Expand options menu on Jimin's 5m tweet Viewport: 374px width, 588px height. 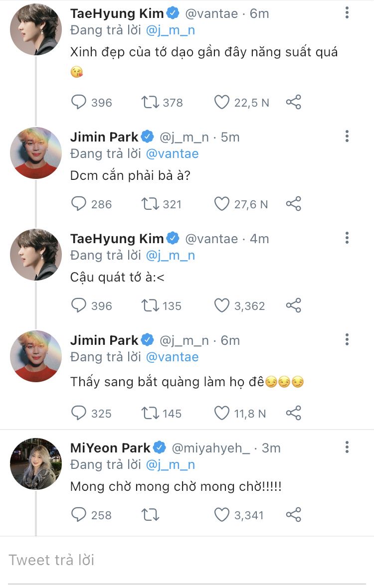347,136
